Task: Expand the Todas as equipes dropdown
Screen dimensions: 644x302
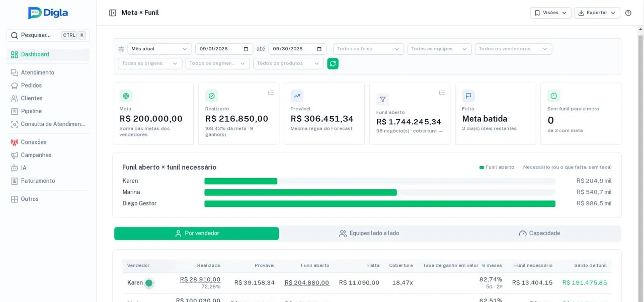Action: click(x=439, y=49)
